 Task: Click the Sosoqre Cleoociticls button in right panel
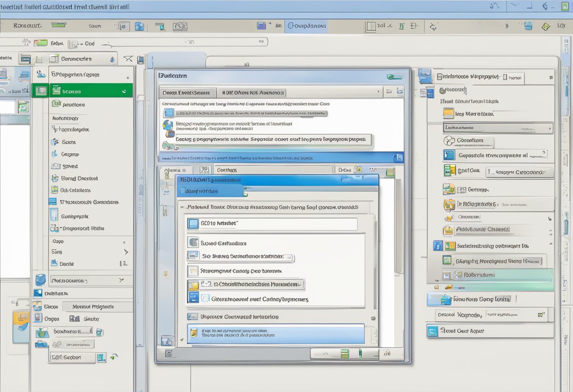point(520,172)
